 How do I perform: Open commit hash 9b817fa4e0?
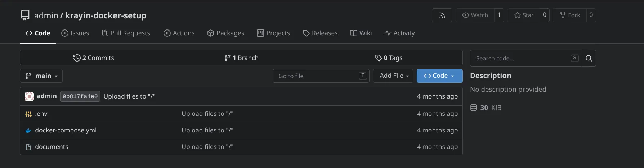80,96
